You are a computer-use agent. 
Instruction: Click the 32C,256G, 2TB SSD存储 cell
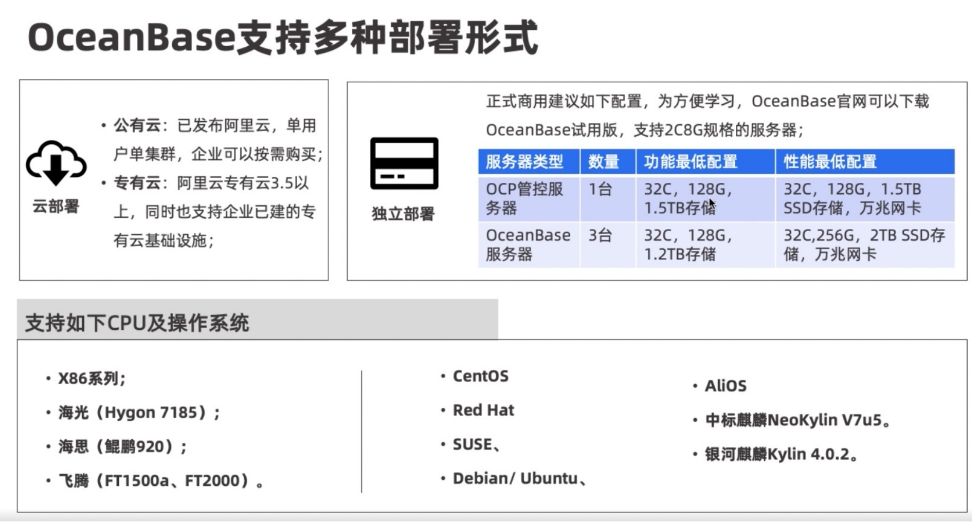(x=864, y=245)
